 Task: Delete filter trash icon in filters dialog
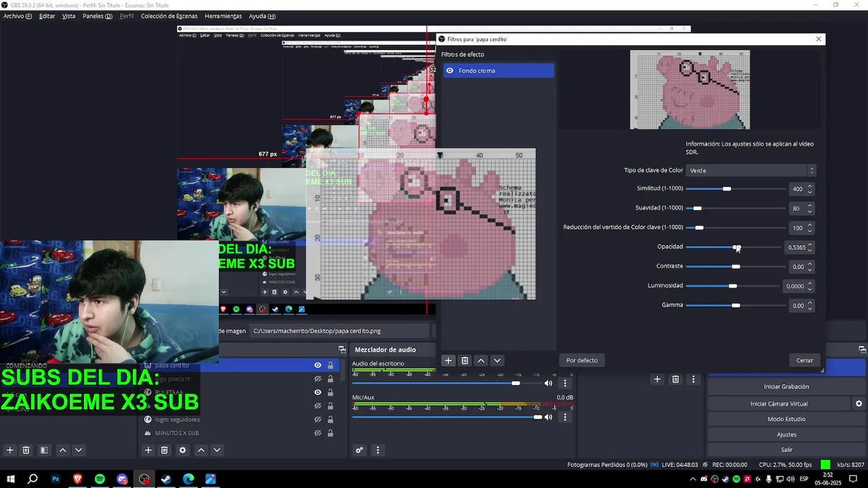pos(465,361)
